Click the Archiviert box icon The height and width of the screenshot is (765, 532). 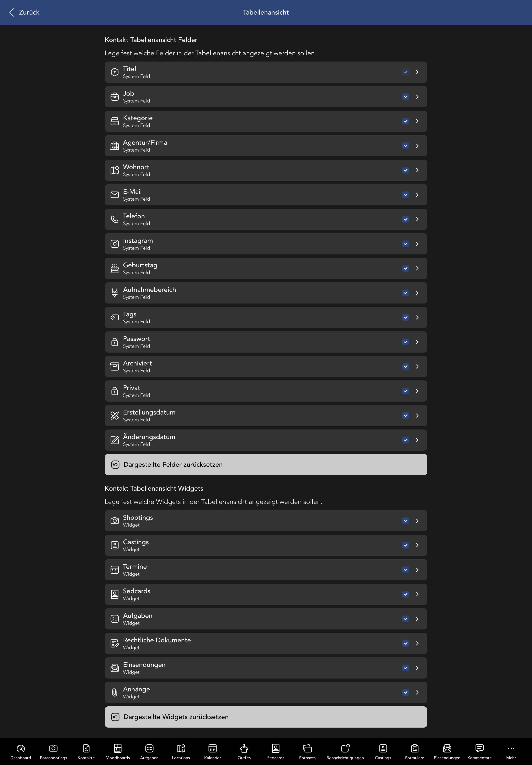[x=115, y=366]
